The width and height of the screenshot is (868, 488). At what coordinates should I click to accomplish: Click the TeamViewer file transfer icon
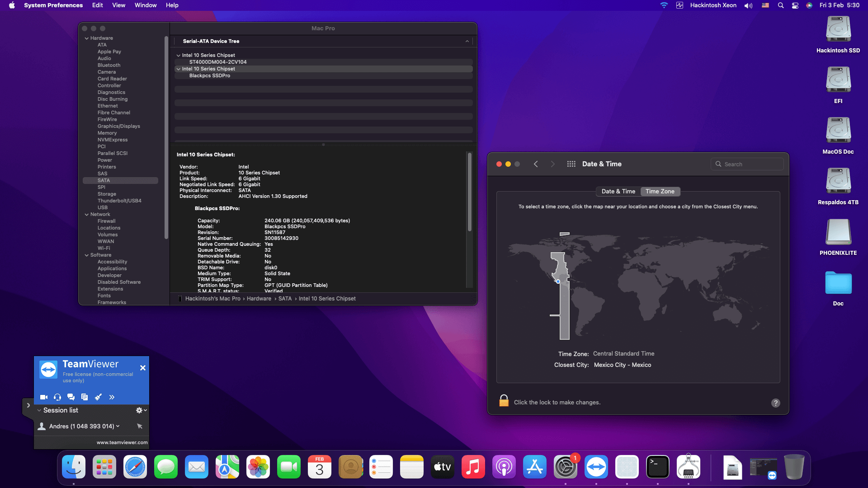(85, 397)
